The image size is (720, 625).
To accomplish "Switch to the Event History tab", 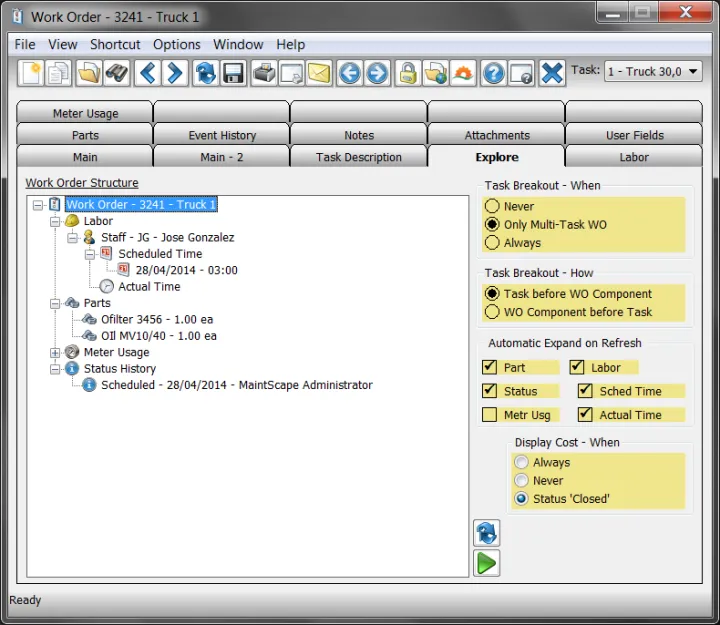I will [x=222, y=135].
